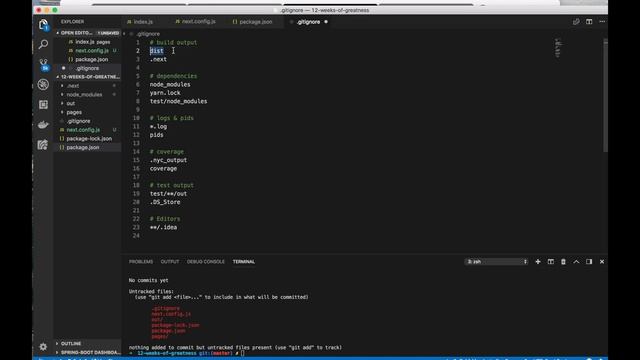Open the Debug Console panel tab
This screenshot has height=360, width=640.
pyautogui.click(x=206, y=262)
